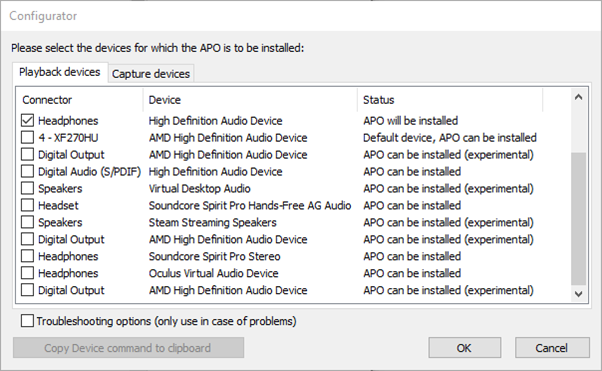Click the device list scrollbar thumb
This screenshot has height=371, width=602.
coord(579,219)
